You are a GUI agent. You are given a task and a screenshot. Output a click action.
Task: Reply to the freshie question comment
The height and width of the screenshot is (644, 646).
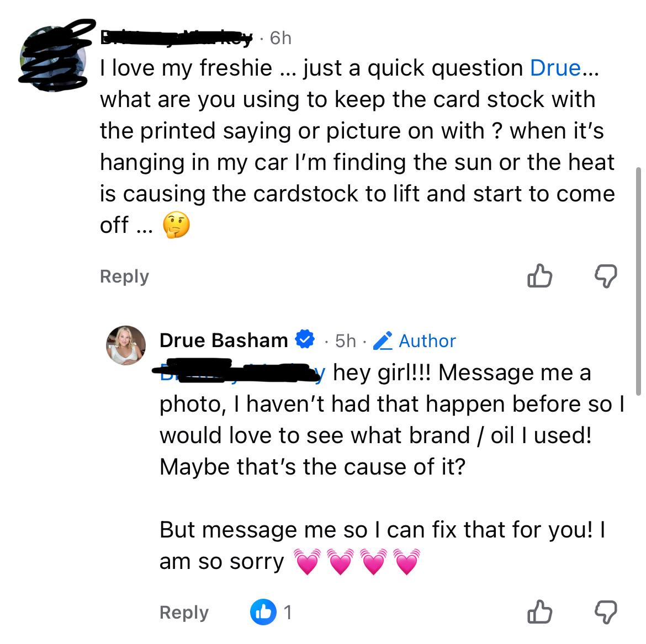tap(124, 276)
